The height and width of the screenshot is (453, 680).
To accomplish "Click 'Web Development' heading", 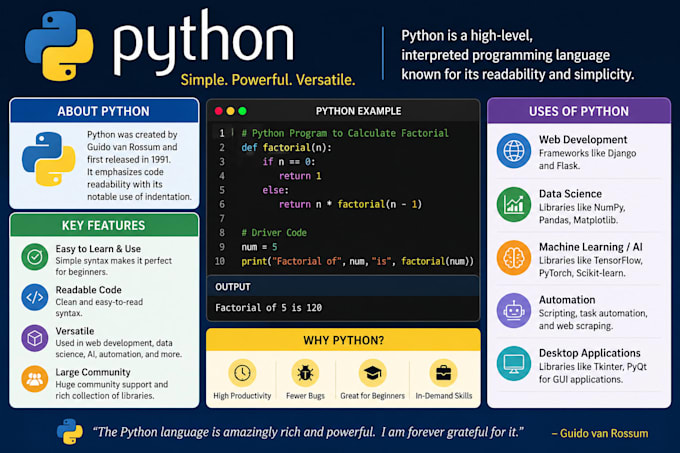I will click(583, 140).
